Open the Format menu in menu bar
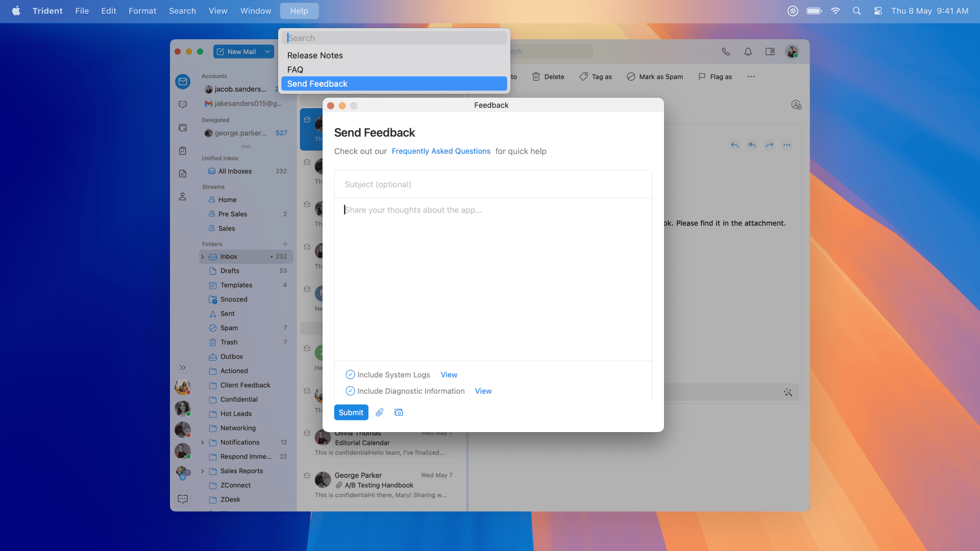The width and height of the screenshot is (980, 551). (x=142, y=11)
